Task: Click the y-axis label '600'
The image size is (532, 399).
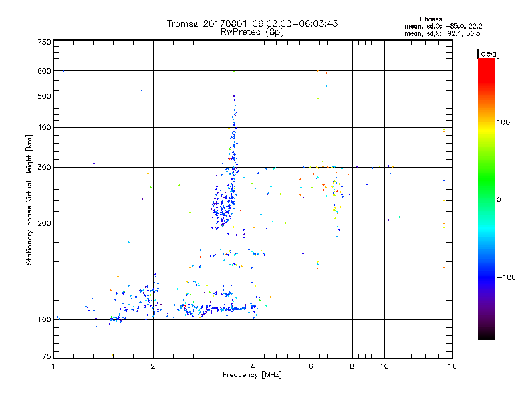Action: coord(44,71)
